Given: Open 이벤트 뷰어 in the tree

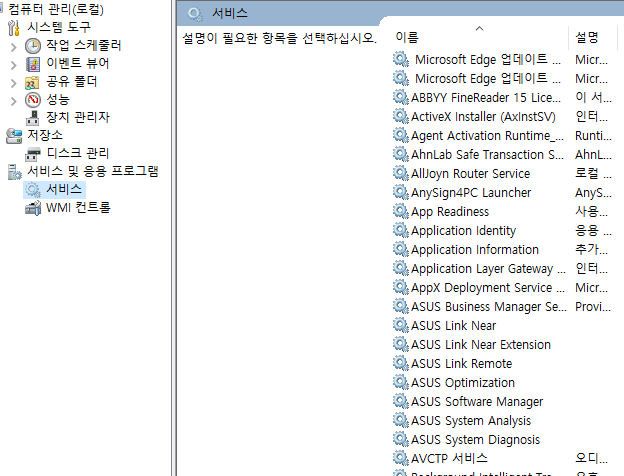Looking at the screenshot, I should click(x=78, y=63).
